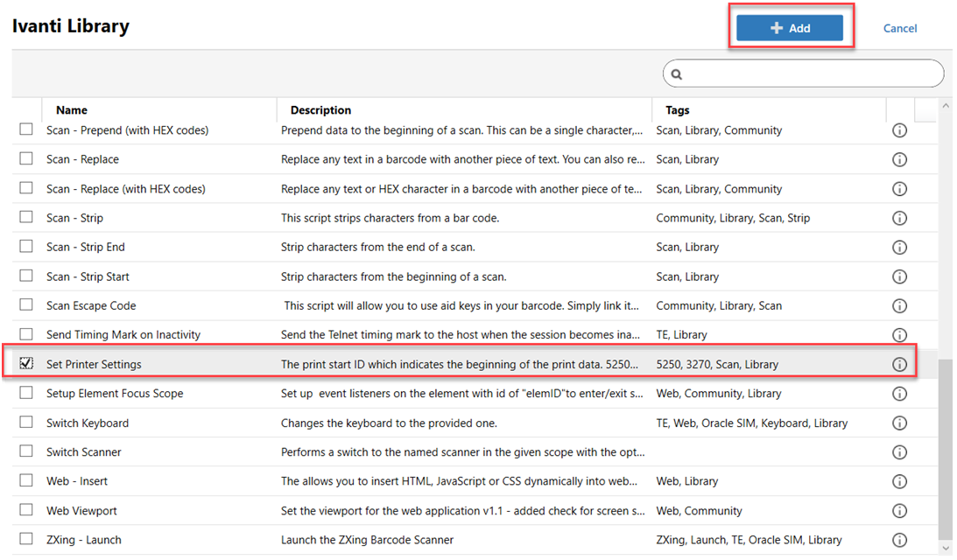957x560 pixels.
Task: Click 'ZXing - Launch' script name
Action: [x=83, y=540]
